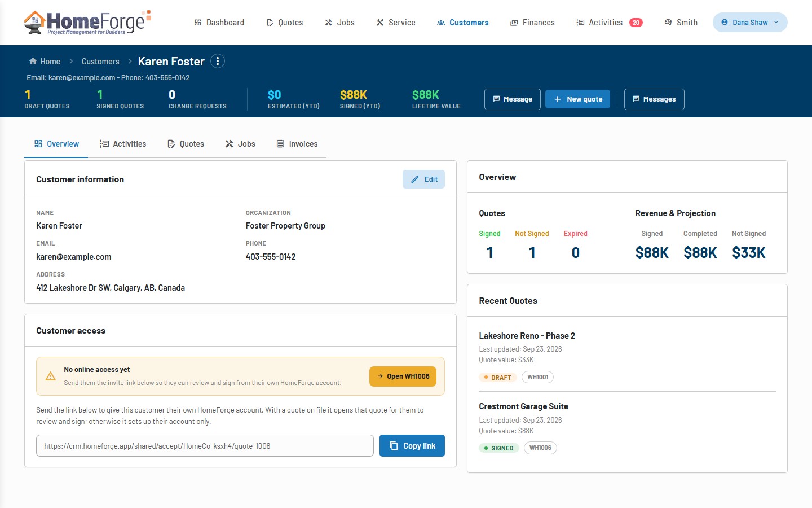Go to Customers breadcrumb link
The width and height of the screenshot is (812, 508).
(x=100, y=62)
